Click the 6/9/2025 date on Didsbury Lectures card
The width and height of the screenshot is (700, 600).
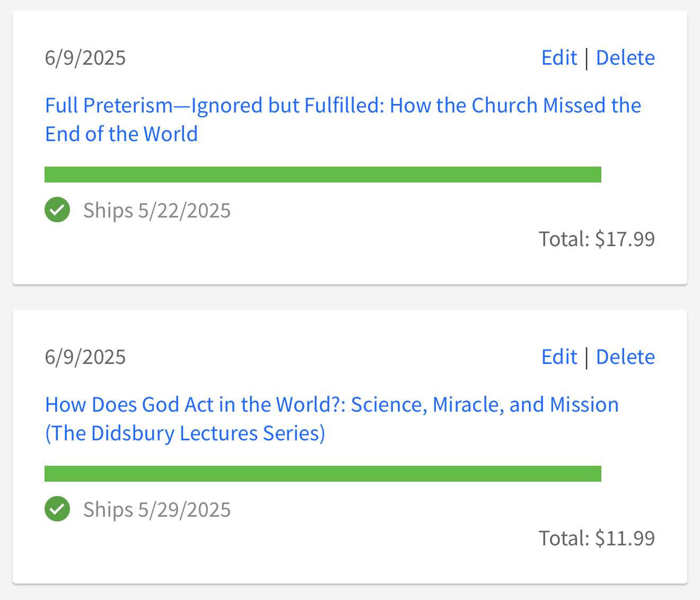tap(85, 357)
